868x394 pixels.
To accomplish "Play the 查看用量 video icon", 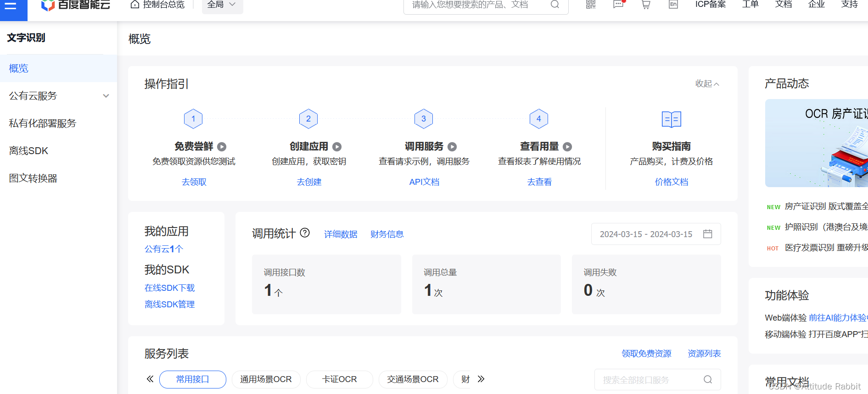I will tap(567, 147).
